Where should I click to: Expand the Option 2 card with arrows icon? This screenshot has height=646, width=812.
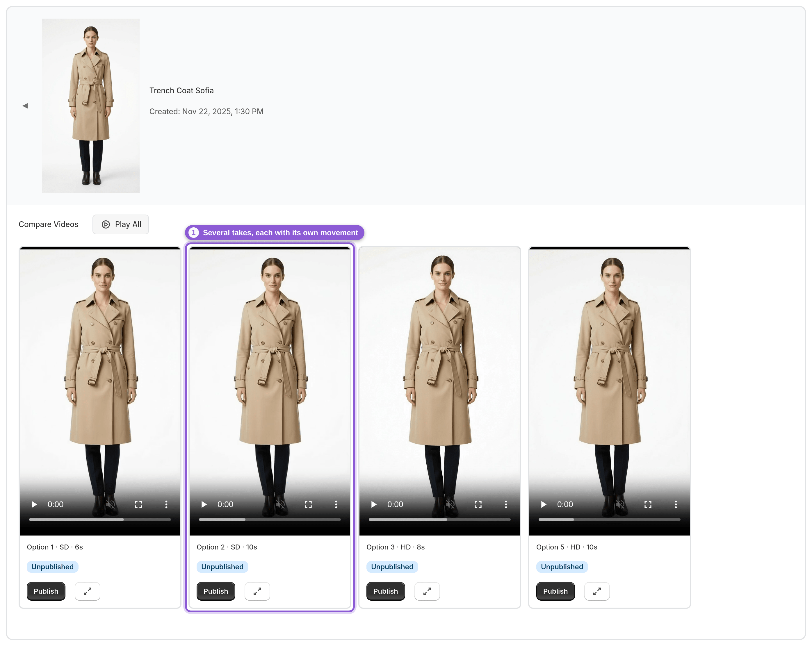(257, 591)
